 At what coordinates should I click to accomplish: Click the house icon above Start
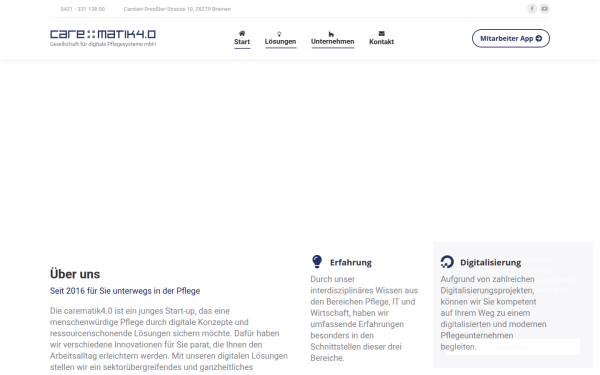(242, 34)
